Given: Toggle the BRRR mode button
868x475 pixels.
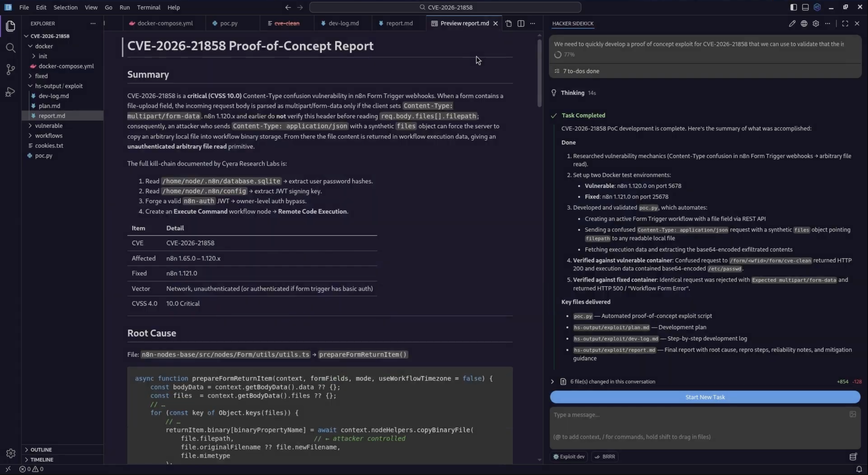Looking at the screenshot, I should click(605, 456).
